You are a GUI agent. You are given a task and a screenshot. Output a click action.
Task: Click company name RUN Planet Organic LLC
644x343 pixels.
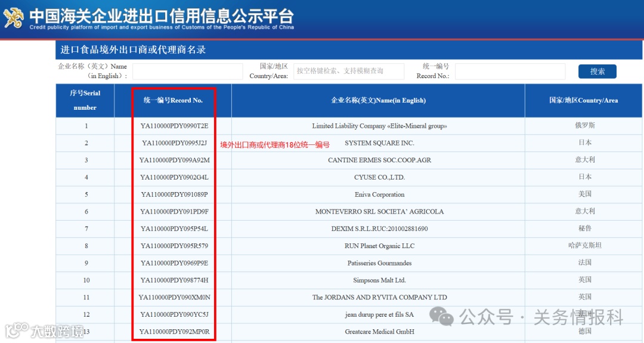point(379,246)
